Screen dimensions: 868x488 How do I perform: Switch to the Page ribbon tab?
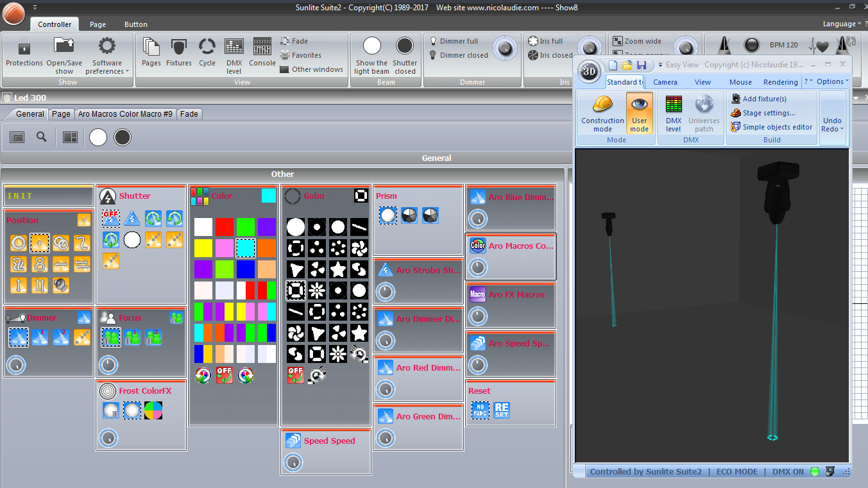coord(98,24)
